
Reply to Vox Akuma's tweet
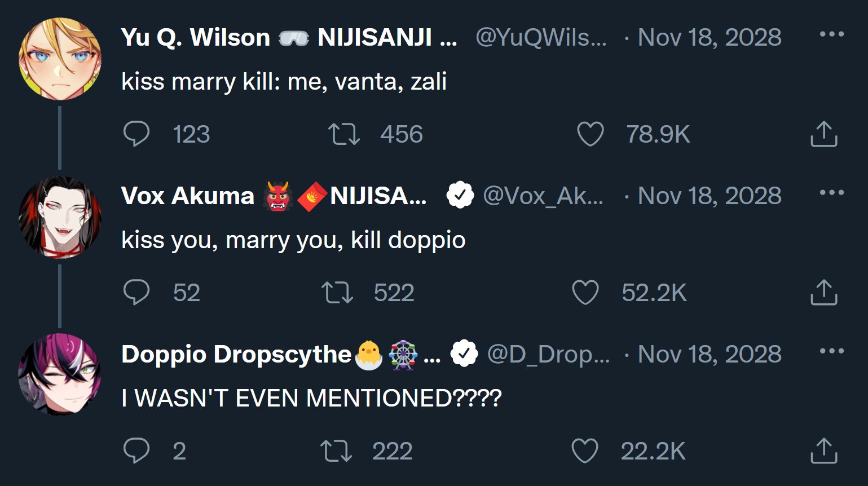click(136, 293)
